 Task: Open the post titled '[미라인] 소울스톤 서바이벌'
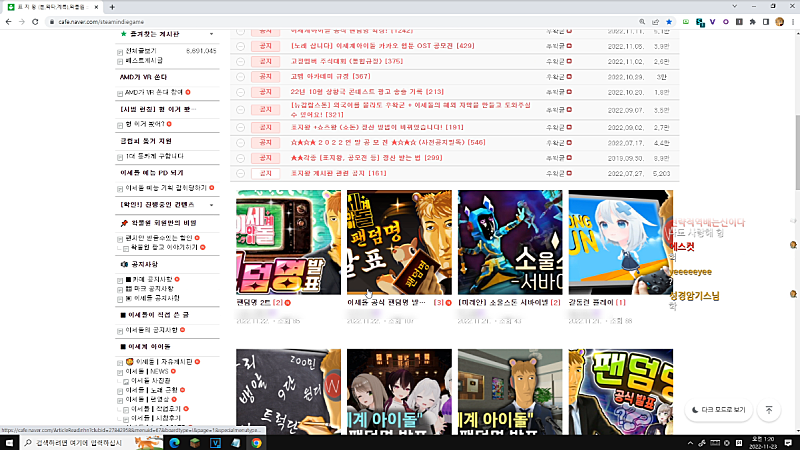pyautogui.click(x=504, y=303)
